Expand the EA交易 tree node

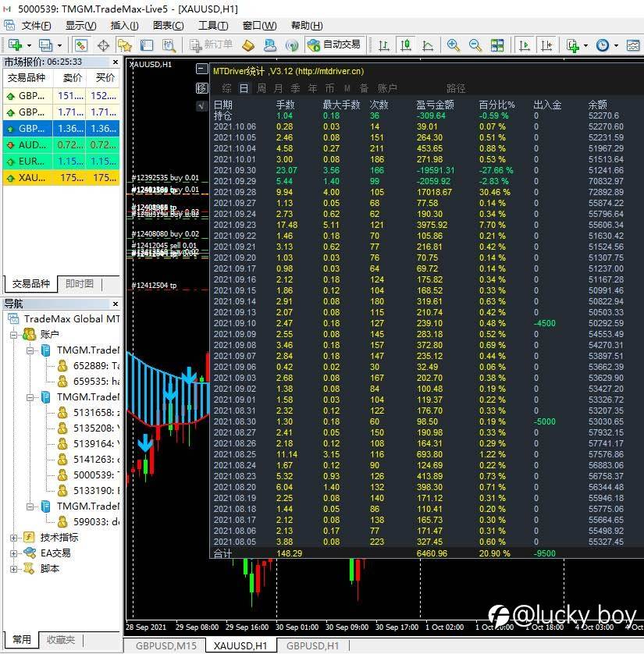tap(14, 553)
